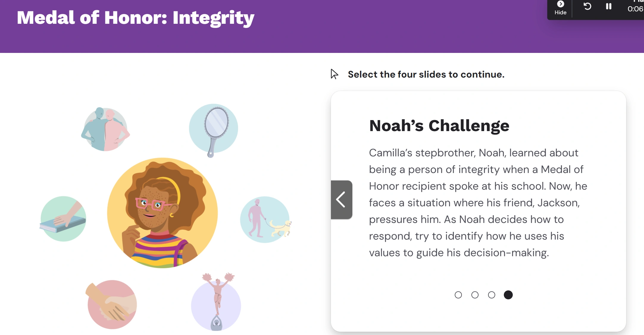Click the hand on book icon
This screenshot has width=644, height=335.
(x=63, y=219)
